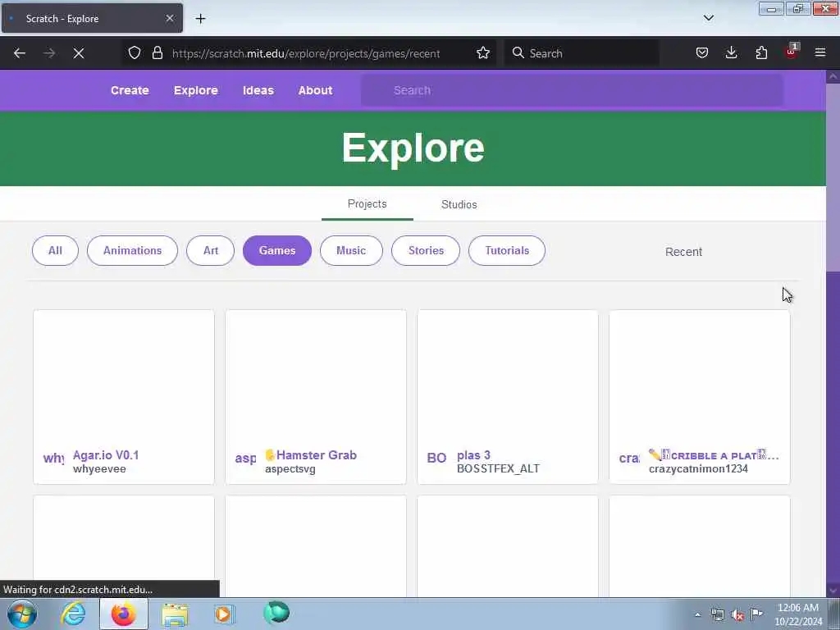Open the Scribble a Plat... project title
Viewport: 840px width, 630px height.
coord(714,455)
